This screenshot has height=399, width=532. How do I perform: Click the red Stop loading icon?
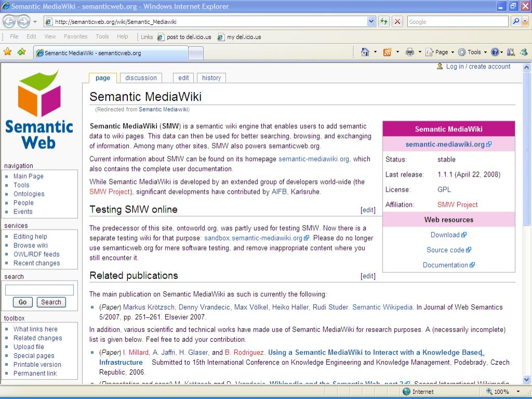click(397, 22)
